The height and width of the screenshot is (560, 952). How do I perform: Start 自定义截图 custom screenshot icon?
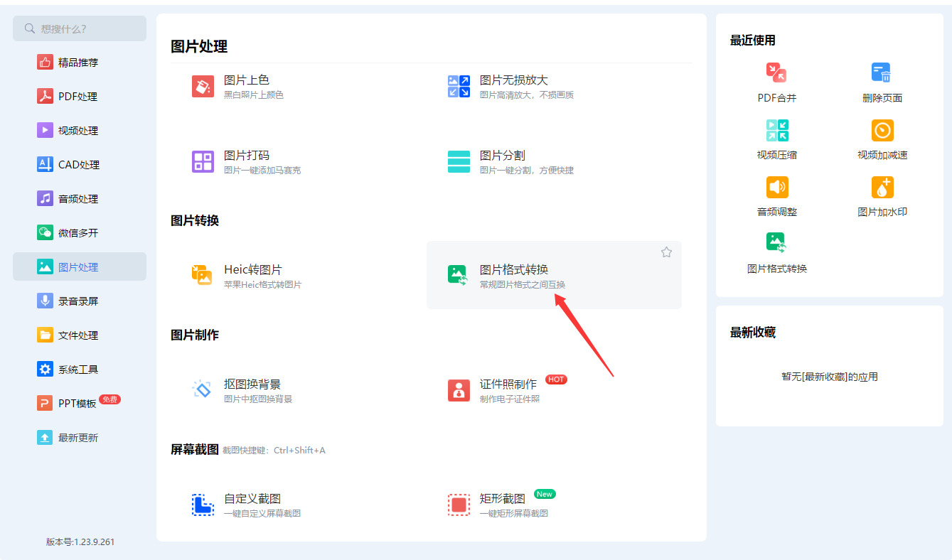coord(203,505)
